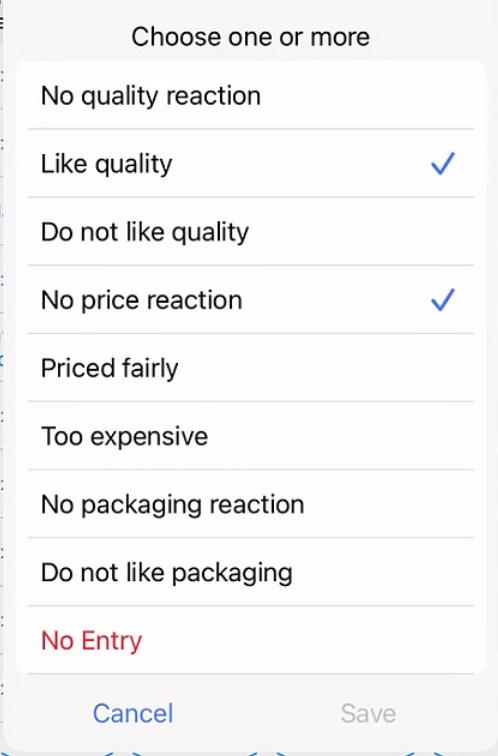Tap empty check area of Priced fairly row
Viewport: 498px width, 756px height.
[x=443, y=368]
